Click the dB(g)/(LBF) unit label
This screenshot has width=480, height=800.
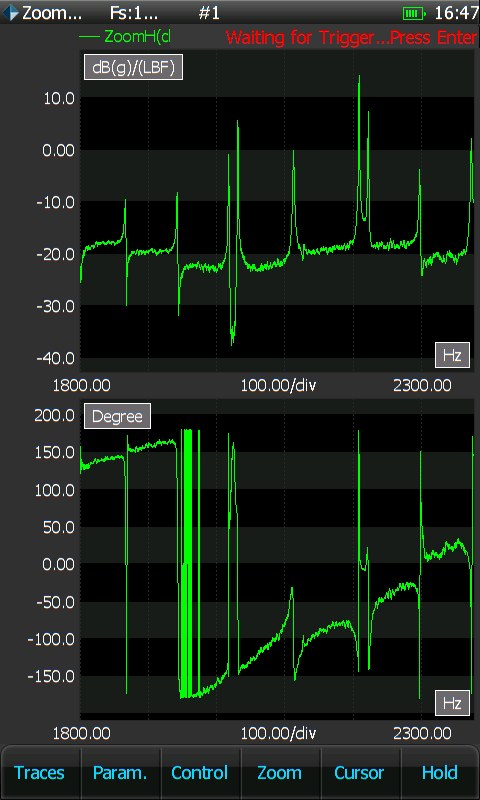tap(133, 68)
